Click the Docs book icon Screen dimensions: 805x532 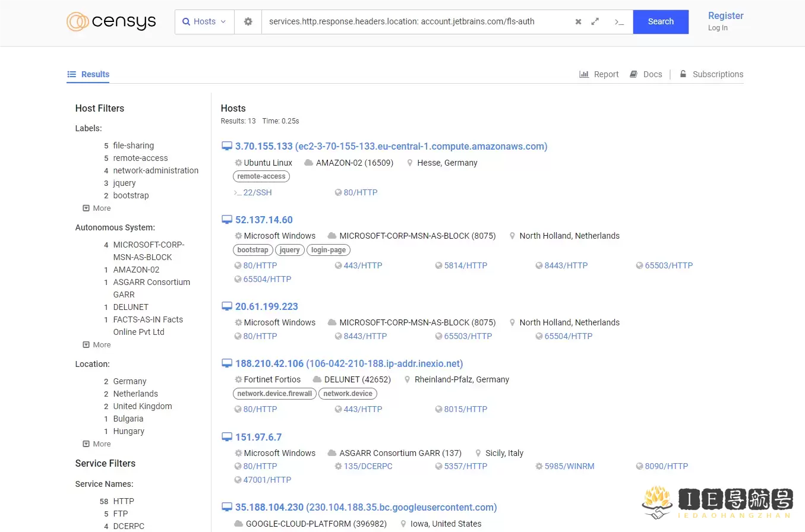(634, 74)
